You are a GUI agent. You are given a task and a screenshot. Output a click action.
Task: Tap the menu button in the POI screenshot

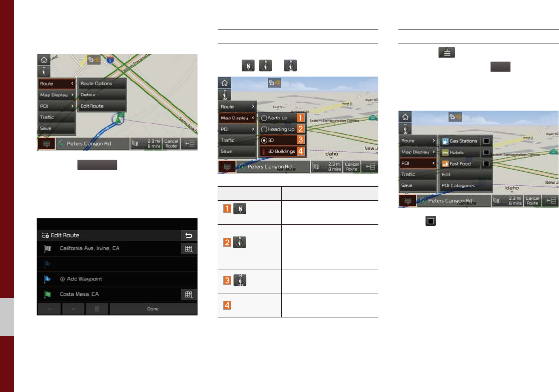408,200
